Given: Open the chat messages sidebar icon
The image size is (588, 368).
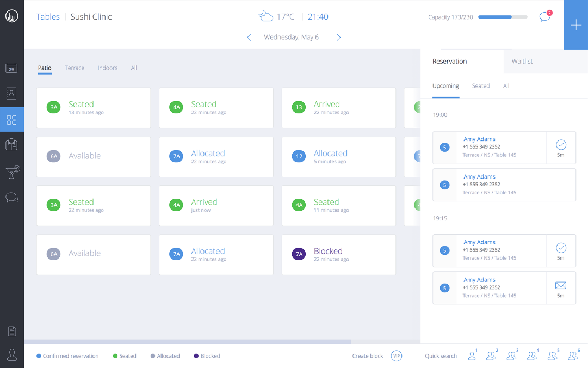Looking at the screenshot, I should (x=11, y=197).
